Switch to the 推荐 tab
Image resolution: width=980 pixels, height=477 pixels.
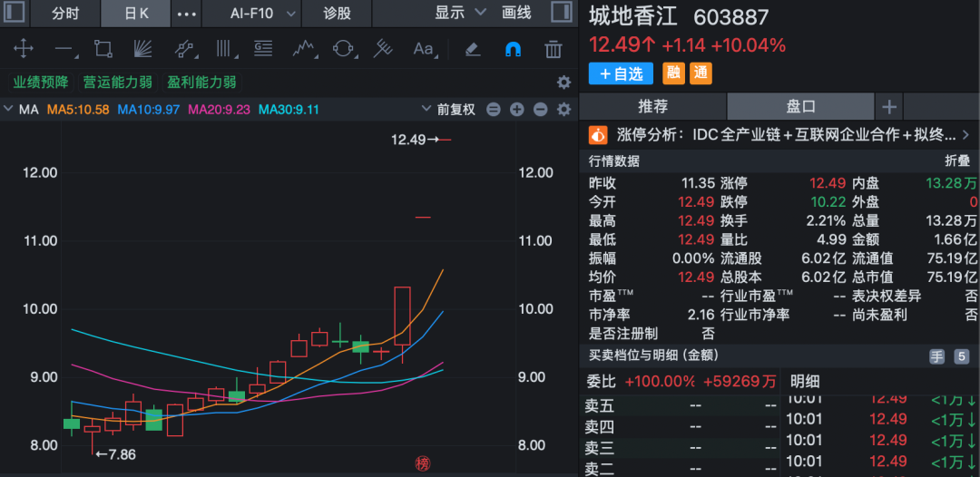tap(652, 107)
